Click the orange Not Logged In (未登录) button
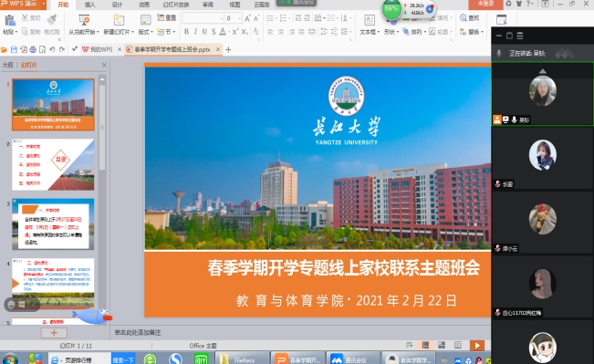The image size is (594, 364). (485, 5)
